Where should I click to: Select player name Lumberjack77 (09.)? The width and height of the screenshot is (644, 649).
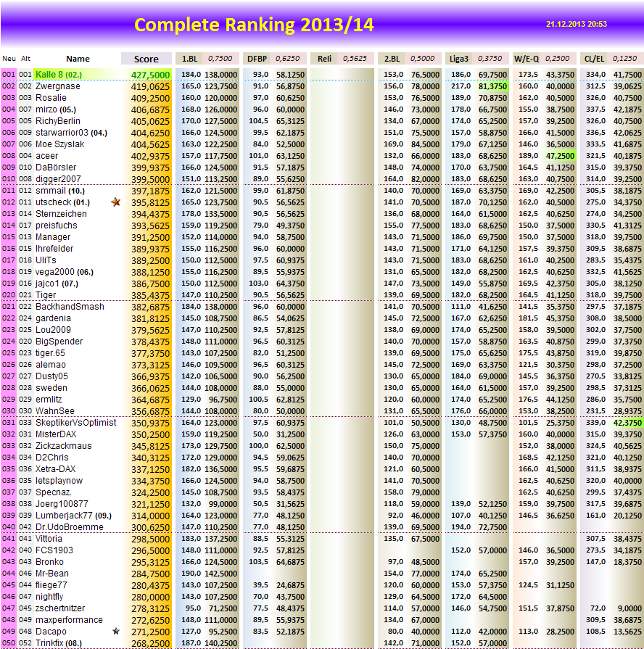coord(74,516)
